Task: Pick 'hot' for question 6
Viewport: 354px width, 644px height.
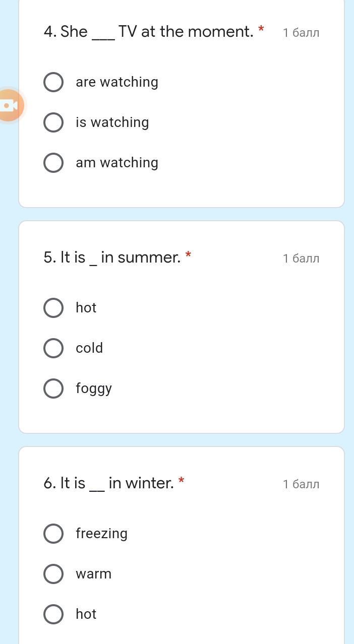Action: [x=53, y=614]
